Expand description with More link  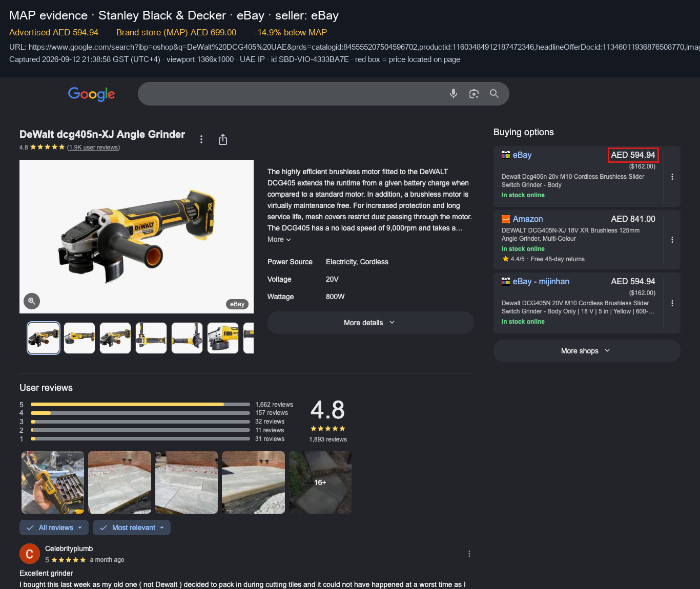(x=279, y=240)
